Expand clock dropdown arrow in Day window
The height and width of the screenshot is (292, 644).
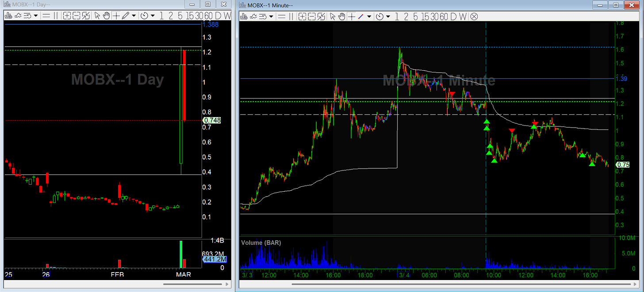(153, 15)
